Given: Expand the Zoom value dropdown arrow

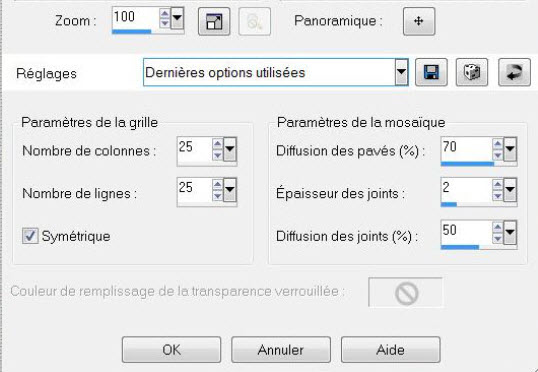Looking at the screenshot, I should (x=177, y=18).
